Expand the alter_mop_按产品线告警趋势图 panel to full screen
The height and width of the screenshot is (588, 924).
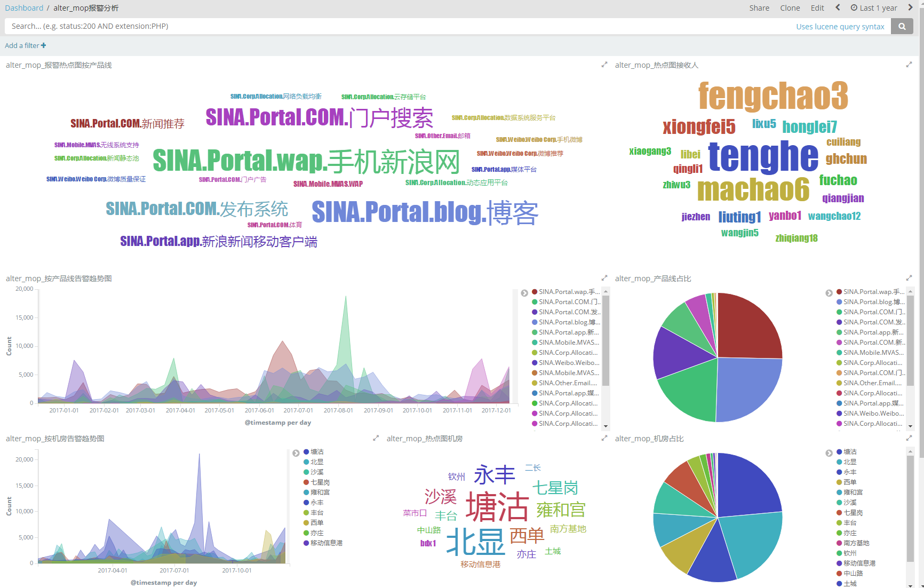(604, 278)
